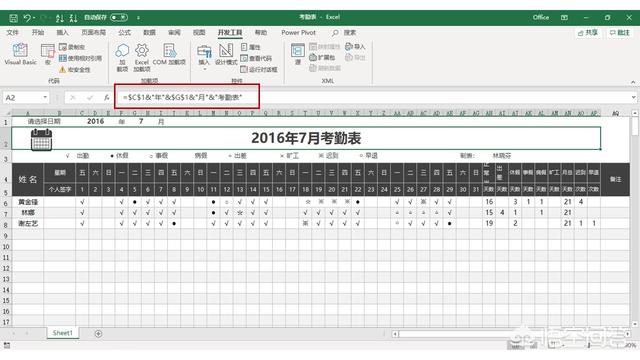The width and height of the screenshot is (640, 360).
Task: Expand the Name Box dropdown showing A2
Action: pyautogui.click(x=45, y=98)
